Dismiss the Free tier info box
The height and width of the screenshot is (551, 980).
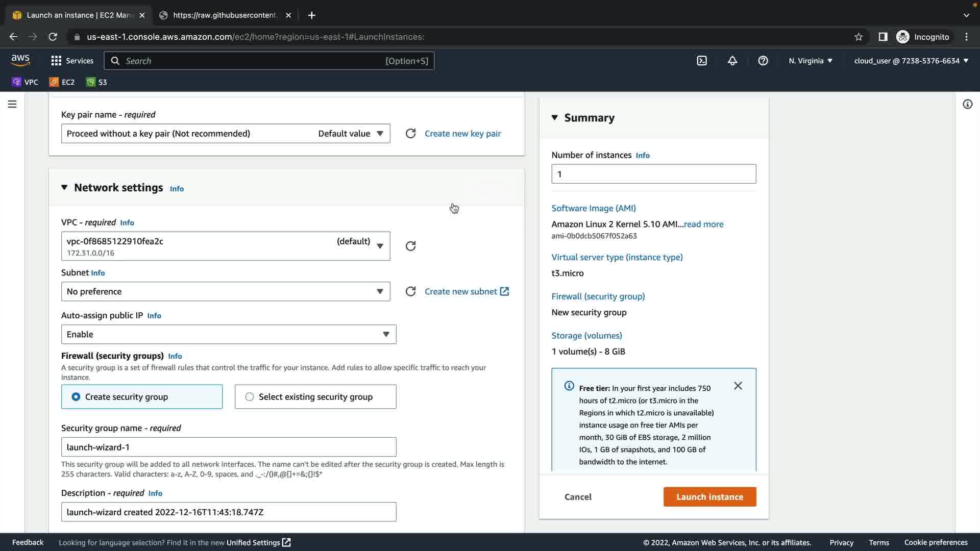pyautogui.click(x=738, y=386)
